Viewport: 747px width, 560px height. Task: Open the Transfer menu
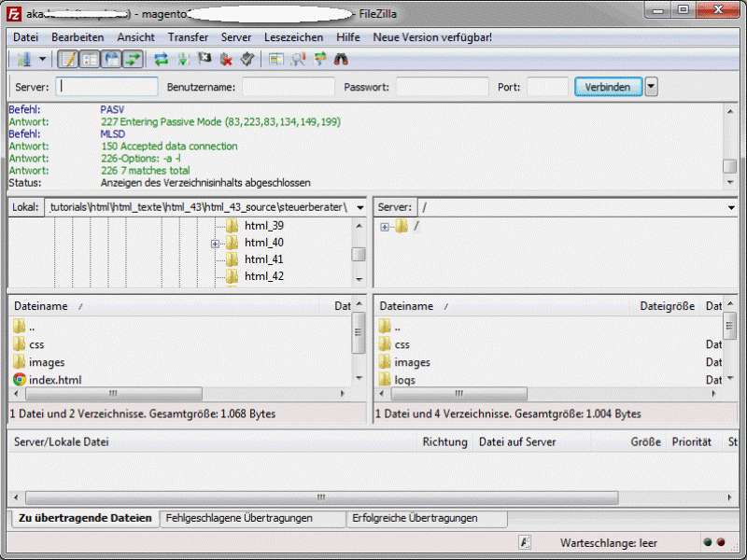[189, 37]
